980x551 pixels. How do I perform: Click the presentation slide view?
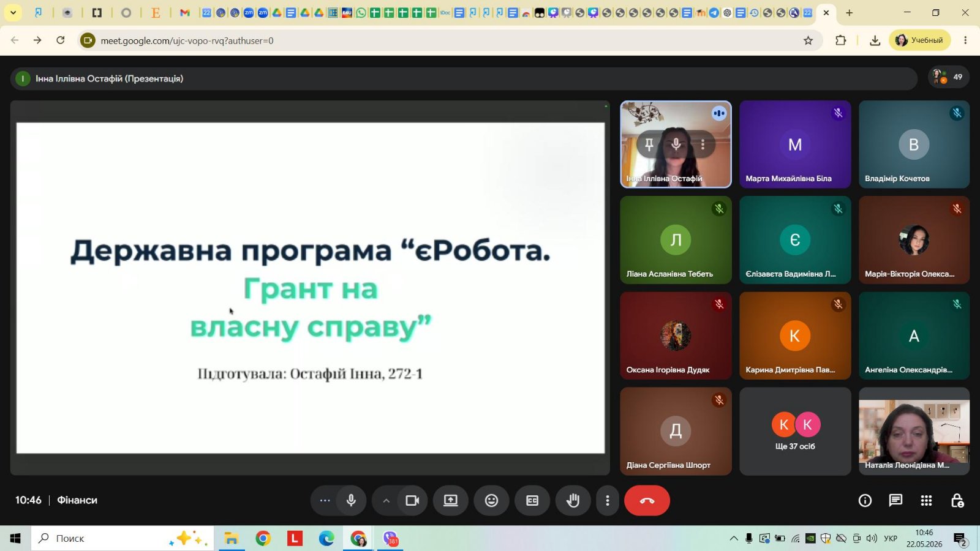click(x=311, y=288)
